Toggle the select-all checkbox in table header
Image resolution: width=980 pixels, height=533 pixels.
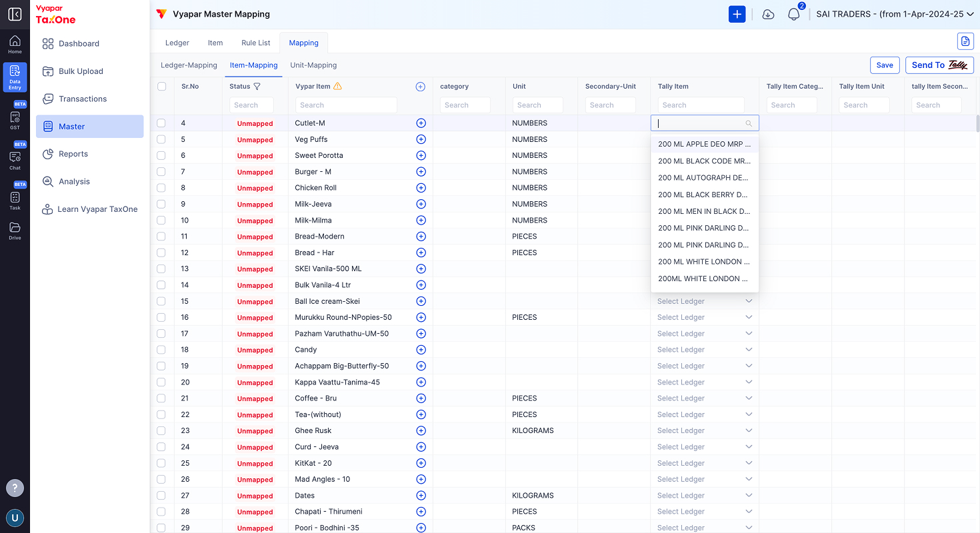click(x=161, y=87)
